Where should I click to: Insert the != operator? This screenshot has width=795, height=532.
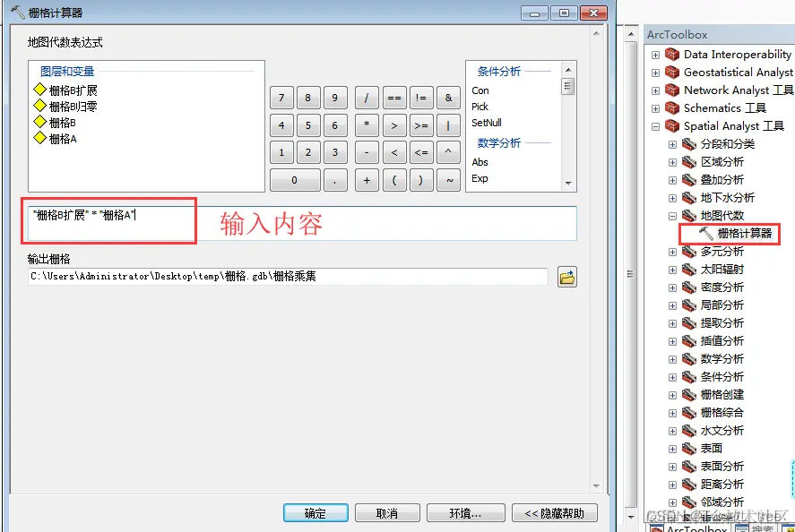click(x=421, y=98)
